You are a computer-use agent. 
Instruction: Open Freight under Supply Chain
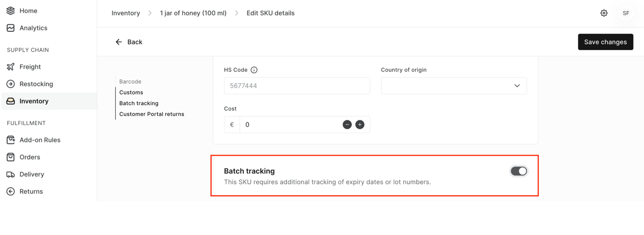pos(30,67)
